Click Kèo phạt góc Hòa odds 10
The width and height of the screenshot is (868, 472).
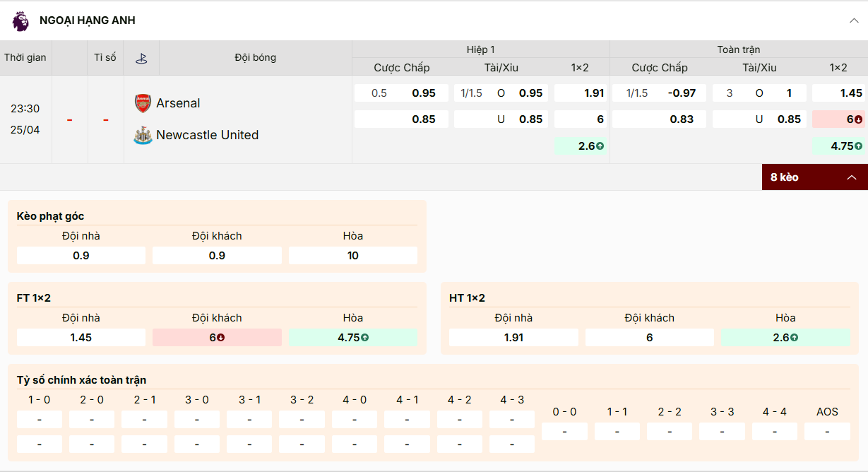(353, 255)
